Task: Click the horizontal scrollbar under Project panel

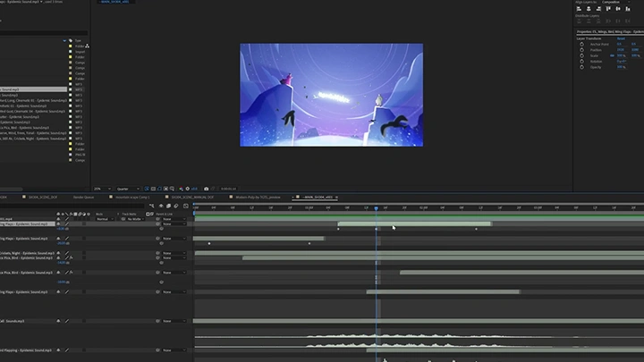Action: pos(11,189)
